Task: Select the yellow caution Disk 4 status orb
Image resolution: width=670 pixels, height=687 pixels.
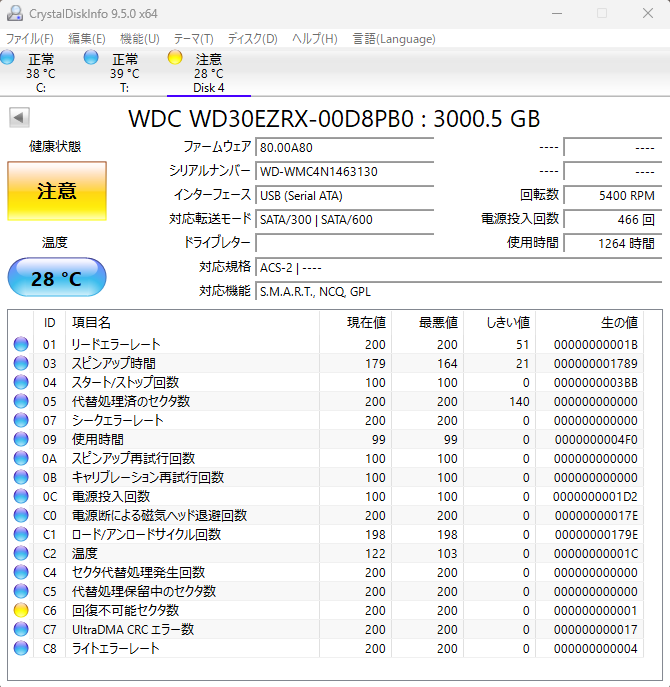Action: click(176, 58)
